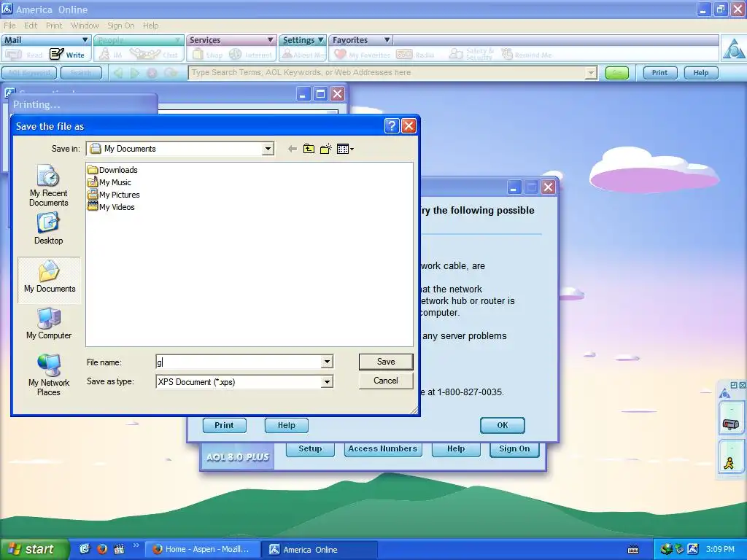The image size is (747, 560).
Task: Click the Print button on the AOL toolbar
Action: click(659, 73)
